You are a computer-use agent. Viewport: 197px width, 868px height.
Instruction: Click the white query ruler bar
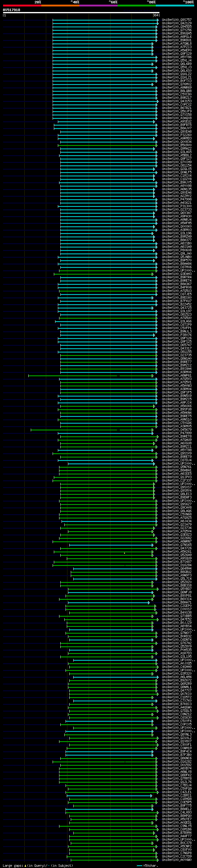click(x=81, y=13)
